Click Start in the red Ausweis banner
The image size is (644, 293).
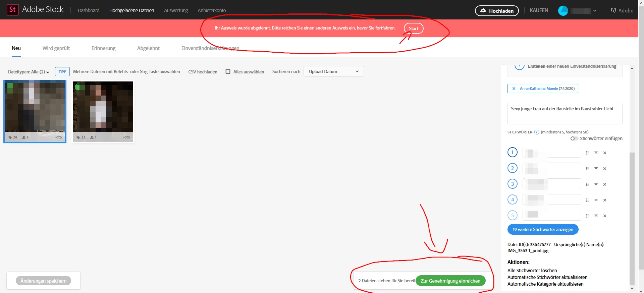pos(414,28)
